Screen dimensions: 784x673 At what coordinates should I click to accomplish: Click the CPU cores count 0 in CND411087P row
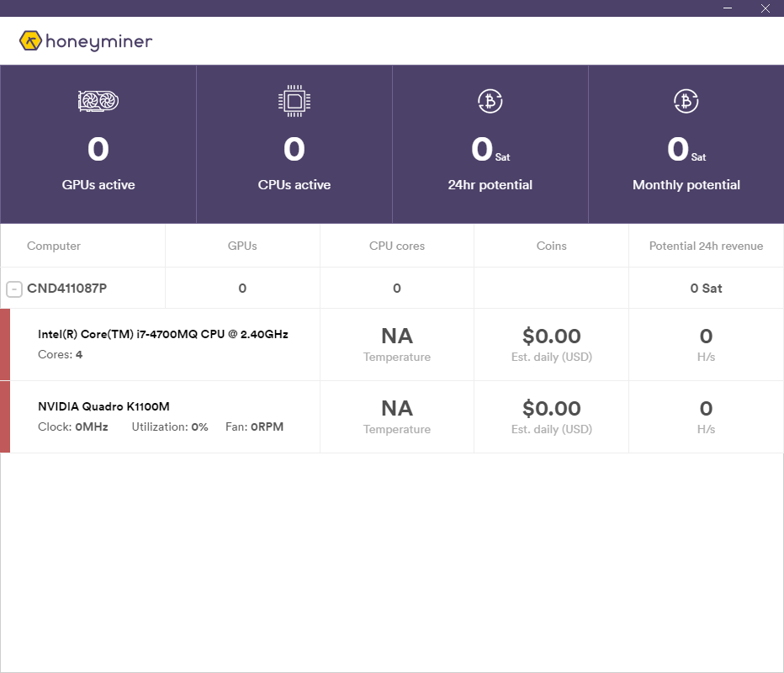pyautogui.click(x=397, y=289)
